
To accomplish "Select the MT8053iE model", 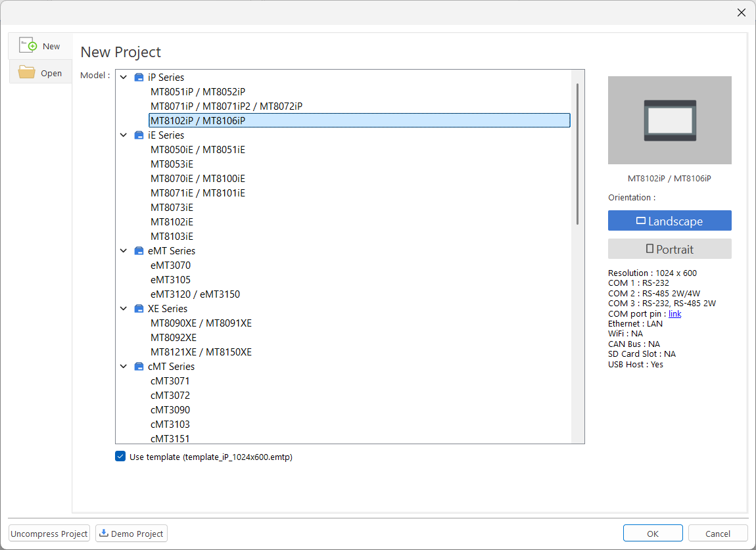I will [x=172, y=164].
